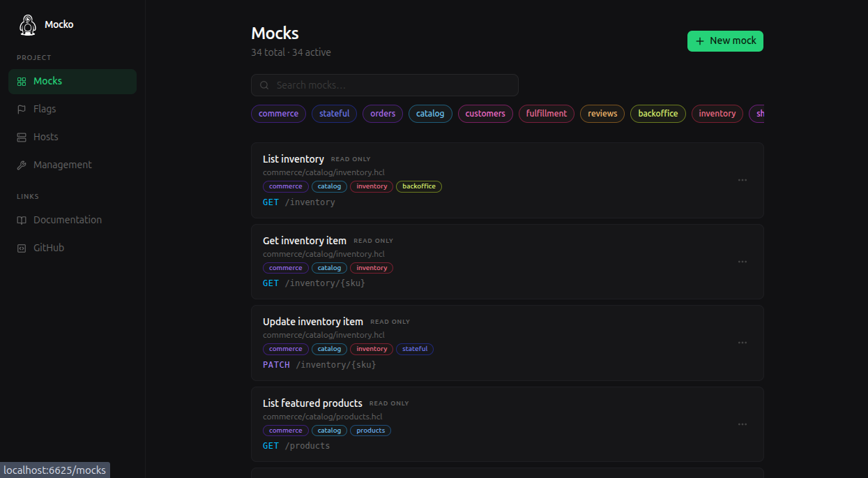The image size is (868, 478).
Task: Filter by the reviews tag chip
Action: point(602,114)
